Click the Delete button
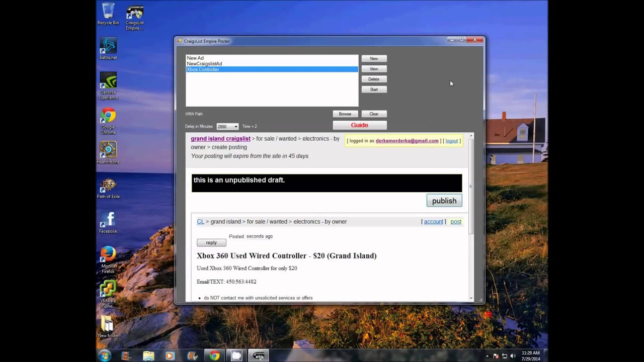 click(x=374, y=79)
